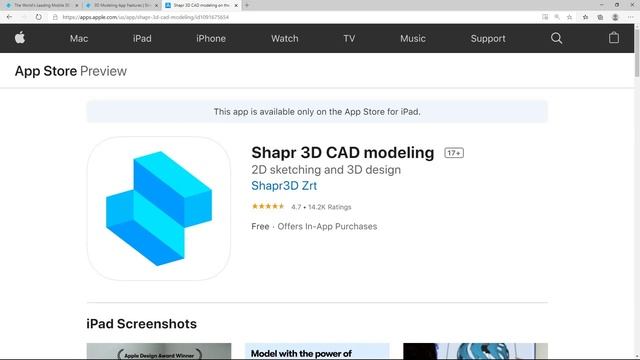Open the shopping bag icon
640x360 pixels.
coord(614,38)
